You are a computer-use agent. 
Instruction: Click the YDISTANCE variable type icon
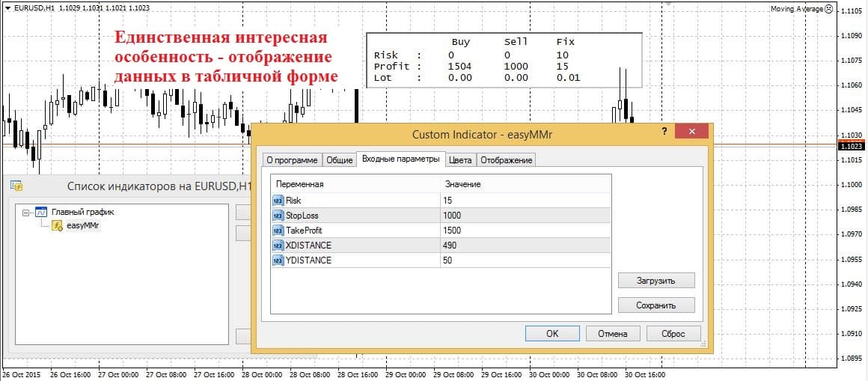[278, 260]
